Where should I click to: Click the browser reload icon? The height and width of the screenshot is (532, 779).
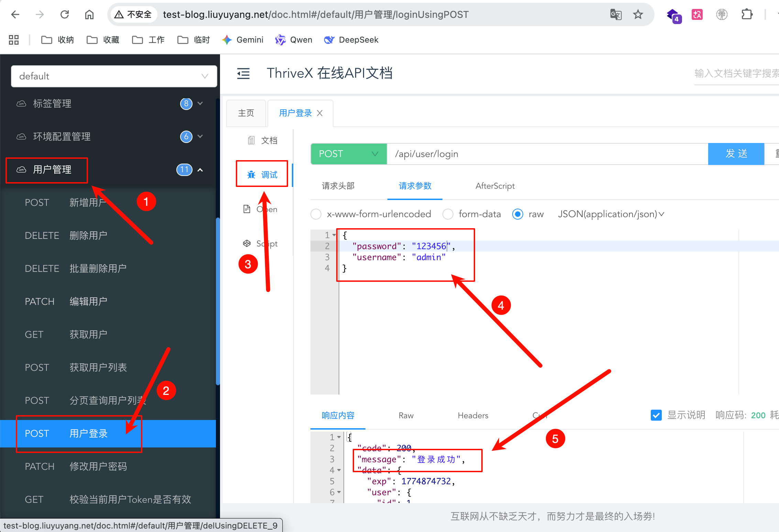65,14
